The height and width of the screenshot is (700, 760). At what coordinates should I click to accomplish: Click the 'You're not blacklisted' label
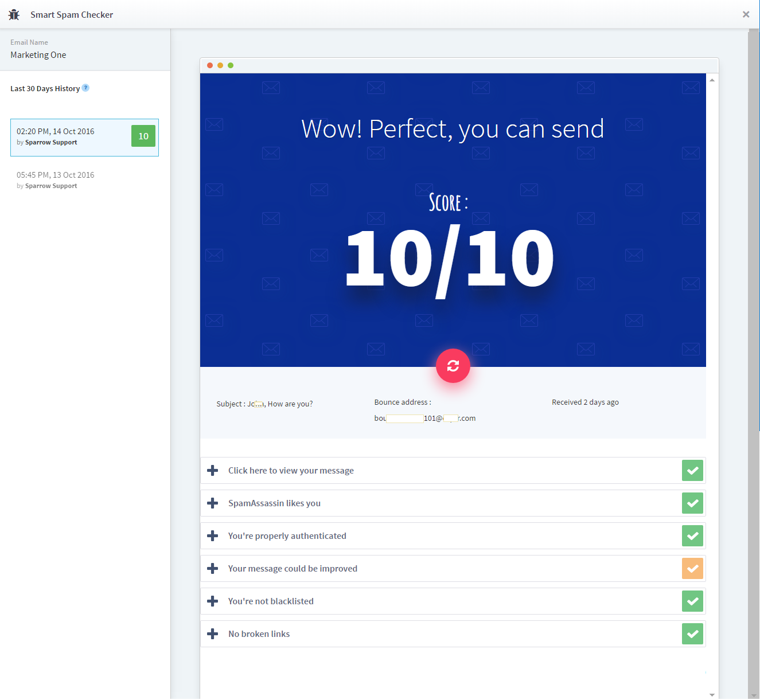[271, 601]
